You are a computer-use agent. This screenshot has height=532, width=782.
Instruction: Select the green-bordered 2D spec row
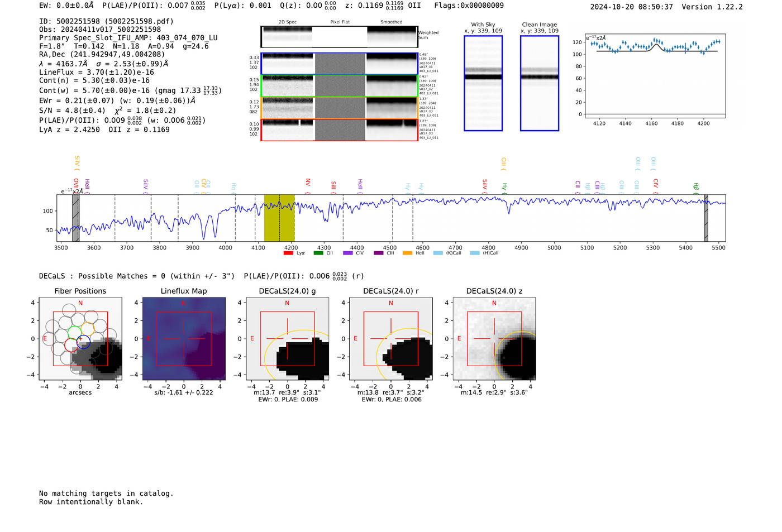point(339,86)
